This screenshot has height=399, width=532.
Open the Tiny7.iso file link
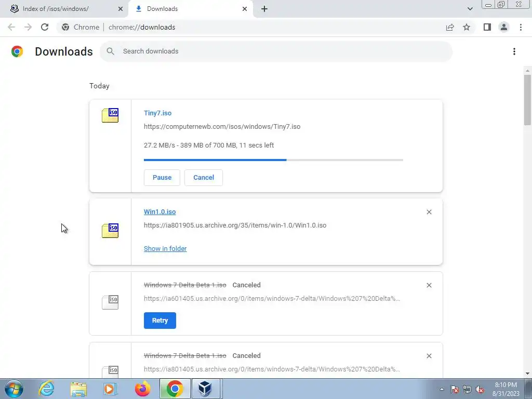tap(157, 113)
